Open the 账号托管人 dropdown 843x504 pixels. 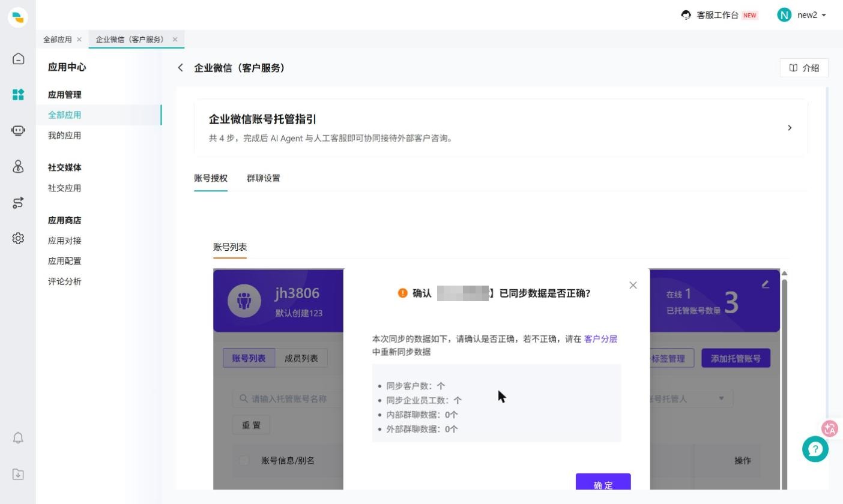[690, 398]
